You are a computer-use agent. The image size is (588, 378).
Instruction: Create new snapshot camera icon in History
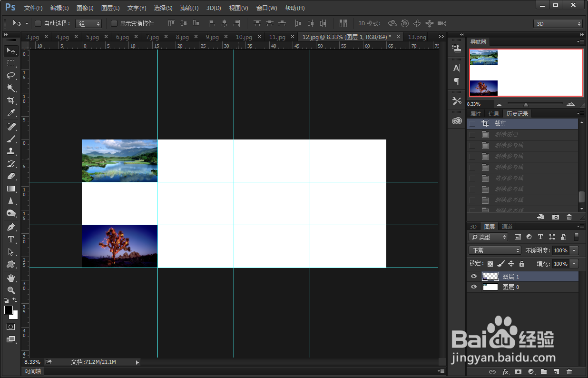pyautogui.click(x=556, y=217)
